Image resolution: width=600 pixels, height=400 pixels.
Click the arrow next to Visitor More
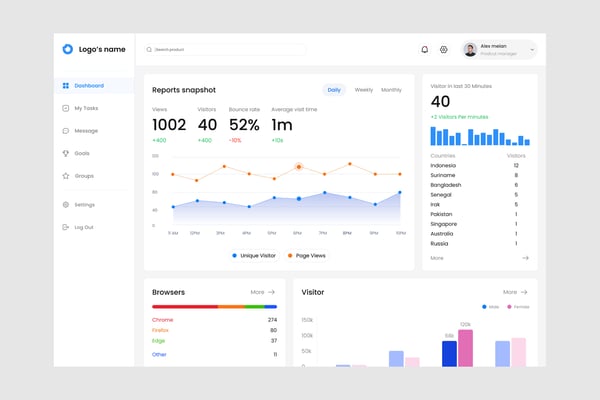coord(524,292)
